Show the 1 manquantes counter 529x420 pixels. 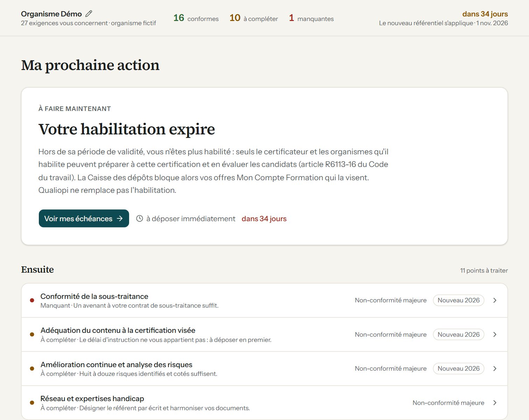click(x=311, y=18)
